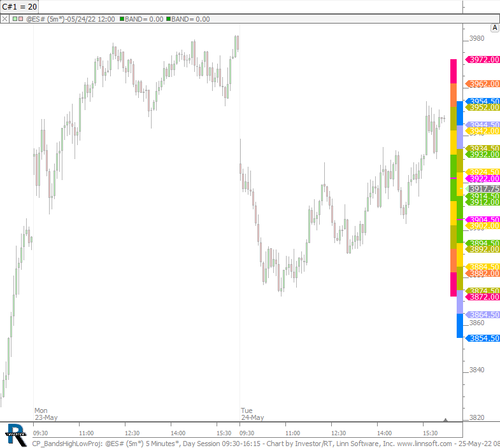Select the 3932.00 green price label

pyautogui.click(x=483, y=155)
